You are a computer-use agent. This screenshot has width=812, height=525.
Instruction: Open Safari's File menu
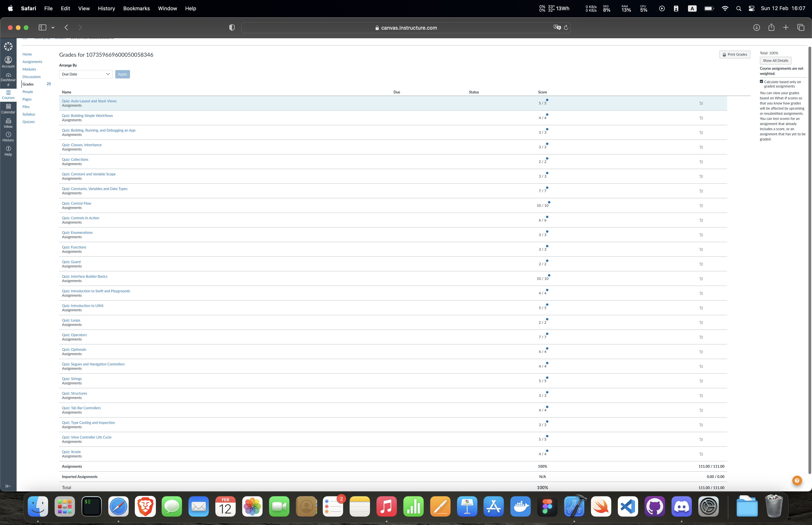(x=48, y=8)
